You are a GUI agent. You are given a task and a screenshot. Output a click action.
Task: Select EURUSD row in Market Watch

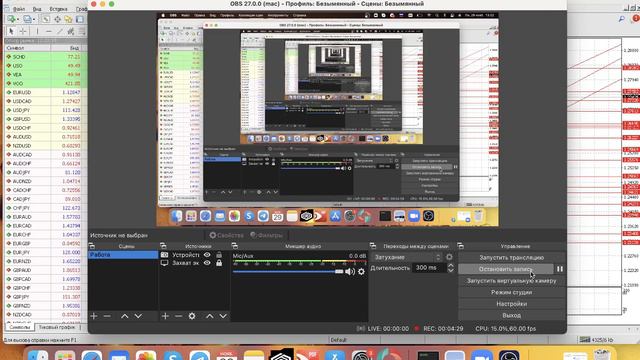click(45, 92)
